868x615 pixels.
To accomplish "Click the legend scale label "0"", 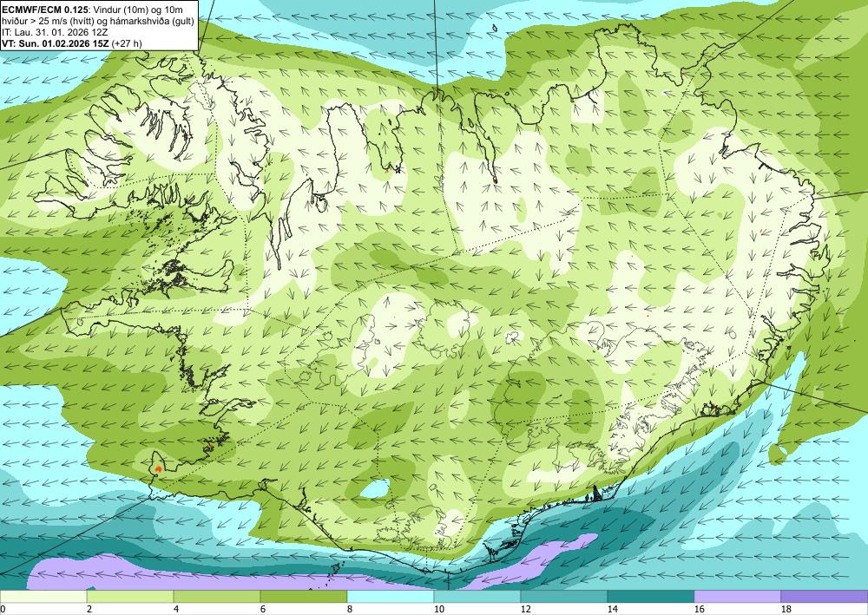I will 3,610.
